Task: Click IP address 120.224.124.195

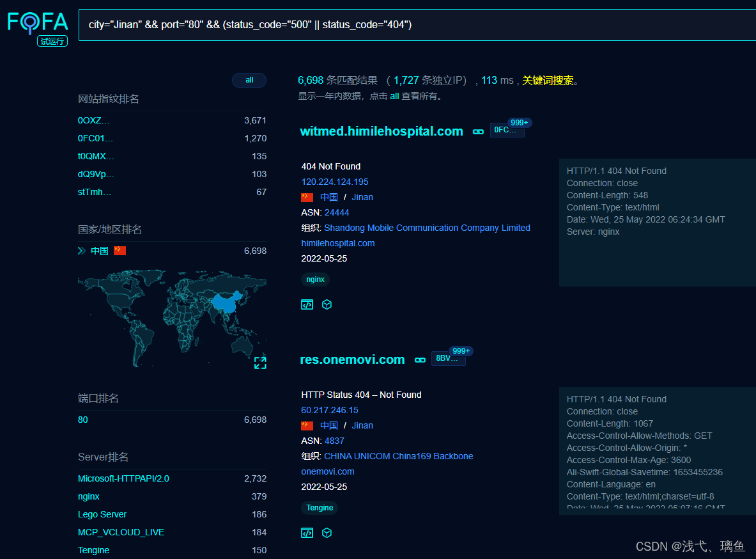Action: pyautogui.click(x=335, y=182)
